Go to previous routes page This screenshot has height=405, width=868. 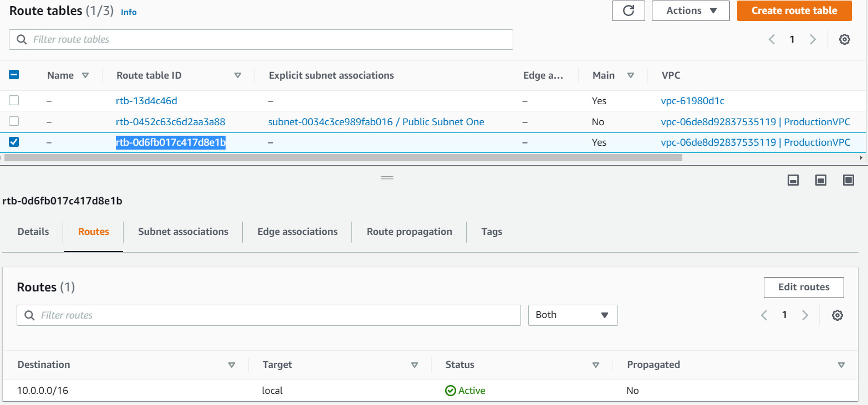tap(764, 315)
